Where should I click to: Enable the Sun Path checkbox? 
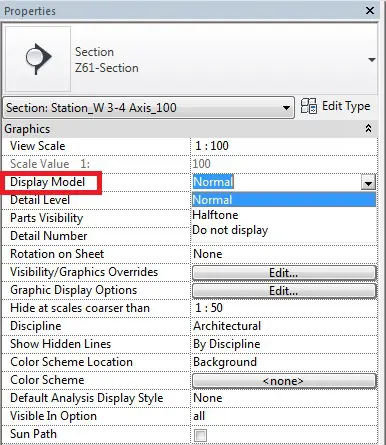(x=200, y=435)
